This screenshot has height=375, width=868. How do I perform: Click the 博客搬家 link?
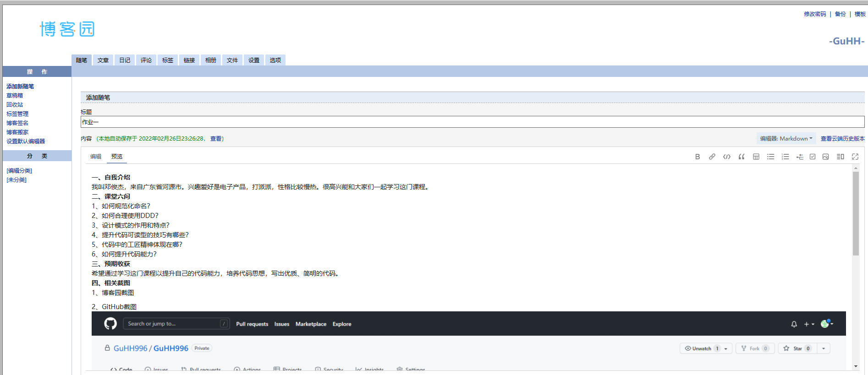point(17,132)
